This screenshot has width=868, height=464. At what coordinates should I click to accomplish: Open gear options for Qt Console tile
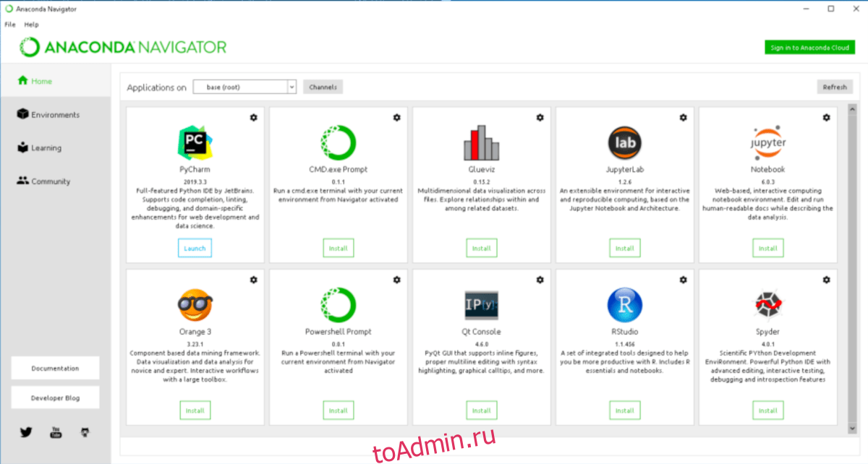pyautogui.click(x=540, y=279)
